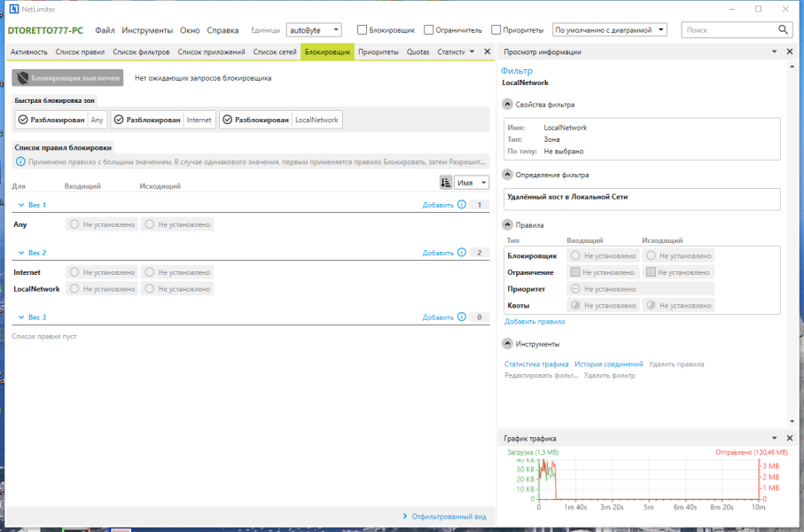804x532 pixels.
Task: Set incoming blocker rule for Any
Action: coord(102,224)
